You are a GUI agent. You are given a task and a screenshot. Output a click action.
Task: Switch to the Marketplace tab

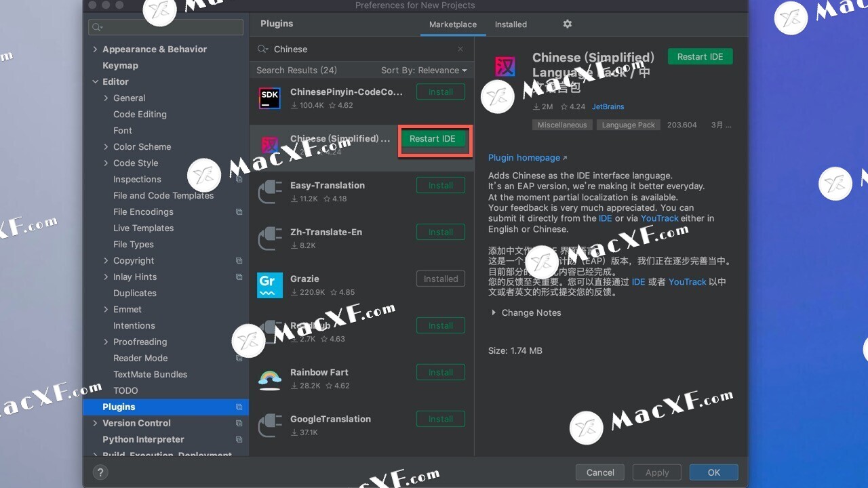click(x=453, y=24)
